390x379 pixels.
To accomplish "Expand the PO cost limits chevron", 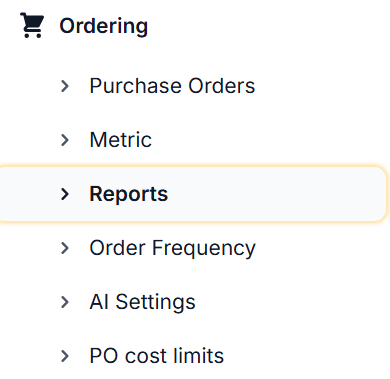I will [x=65, y=356].
